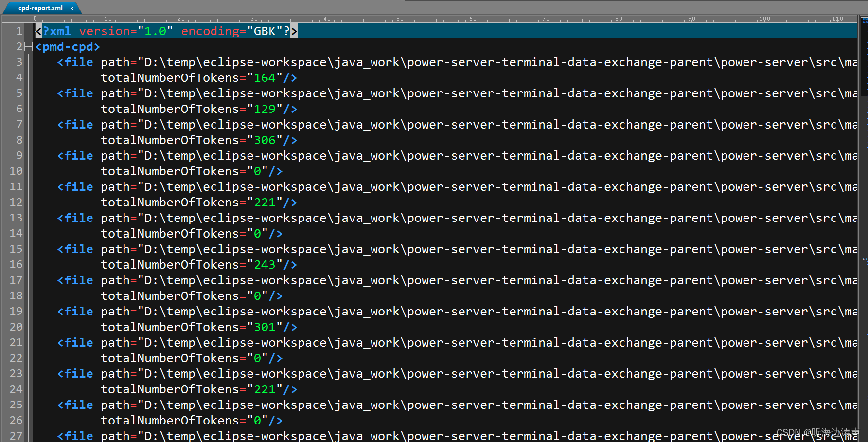Click the token value "0" on line 22
This screenshot has width=868, height=442.
[258, 358]
